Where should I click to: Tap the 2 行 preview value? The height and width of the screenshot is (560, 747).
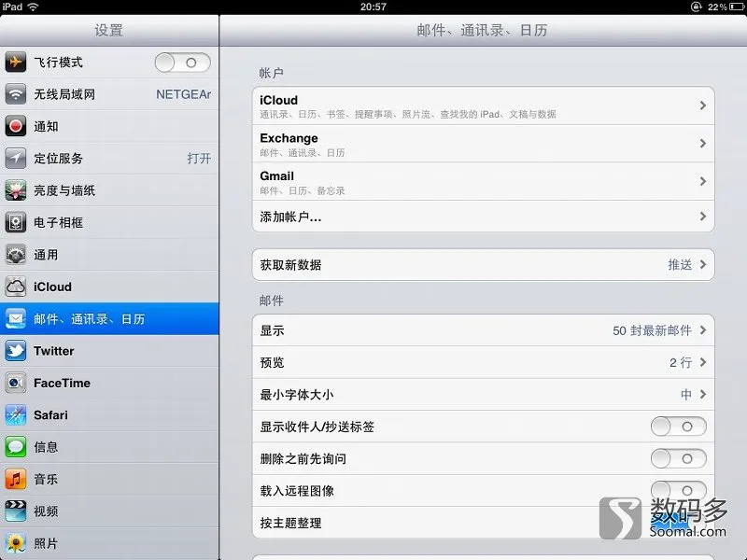[681, 362]
